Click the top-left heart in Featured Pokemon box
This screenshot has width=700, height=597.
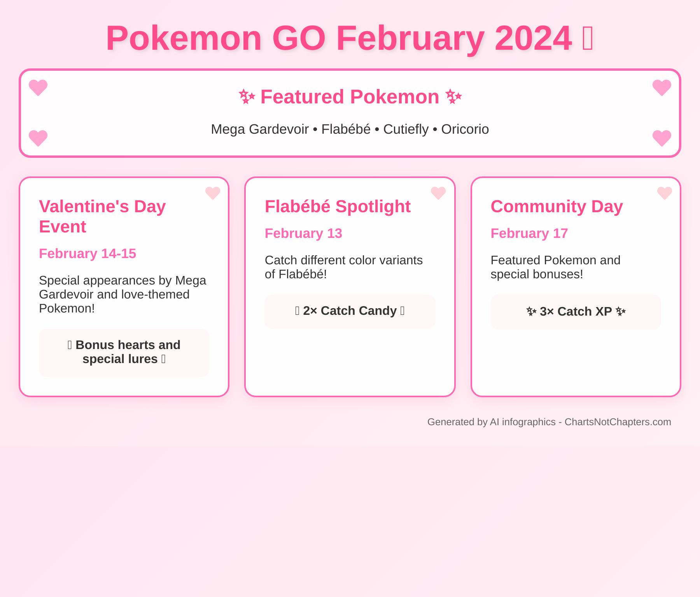coord(38,88)
